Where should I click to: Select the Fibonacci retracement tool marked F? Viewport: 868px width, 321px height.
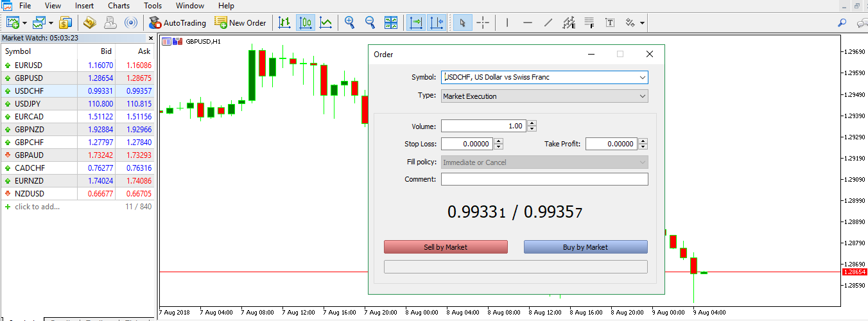coord(589,22)
